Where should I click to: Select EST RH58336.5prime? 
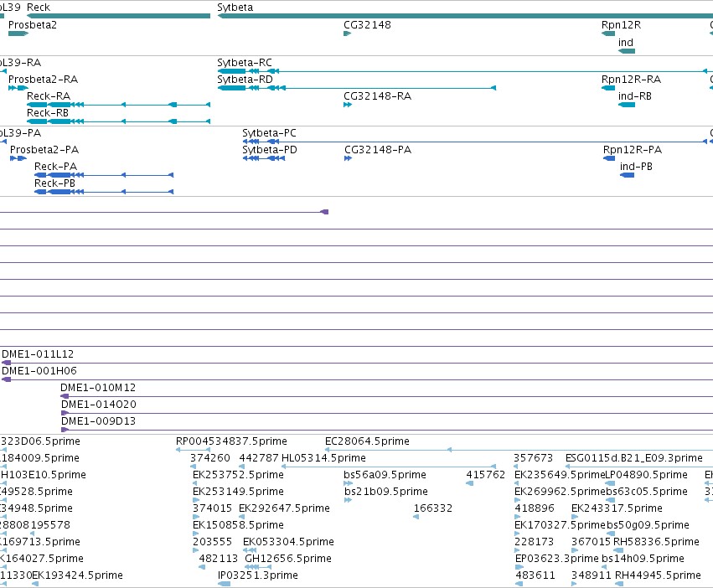click(618, 550)
